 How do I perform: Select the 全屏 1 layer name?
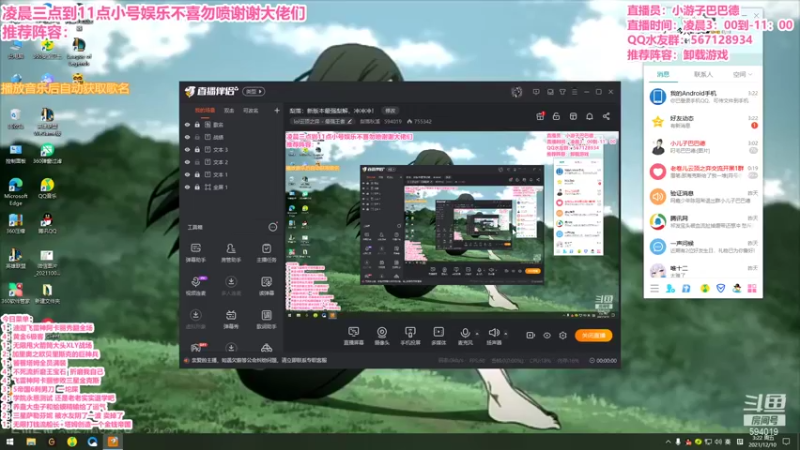(x=220, y=187)
